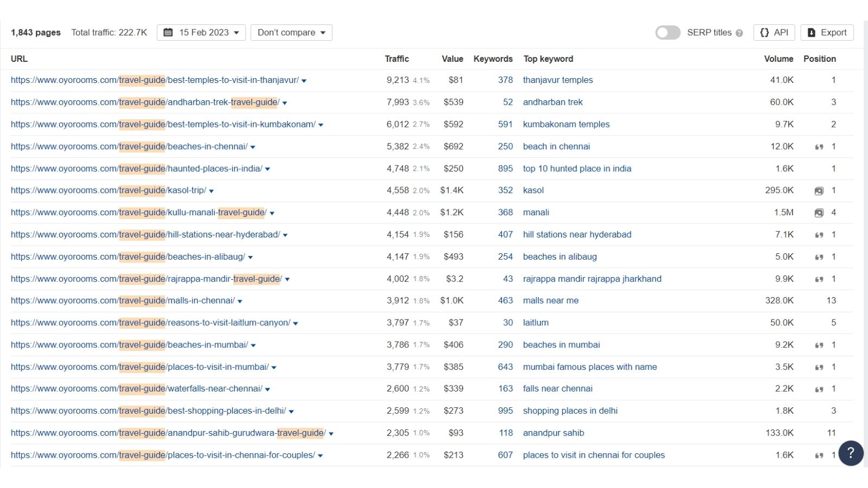Click image pack icon in manali row

click(819, 213)
